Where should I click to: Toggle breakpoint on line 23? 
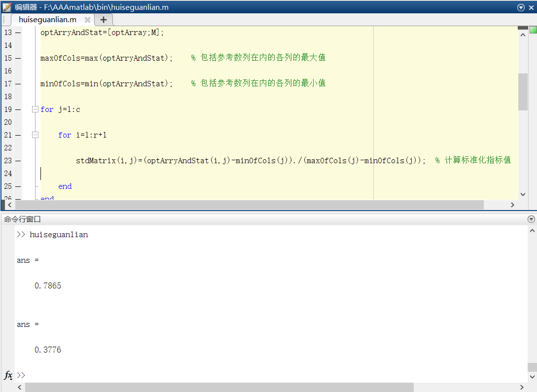18,161
